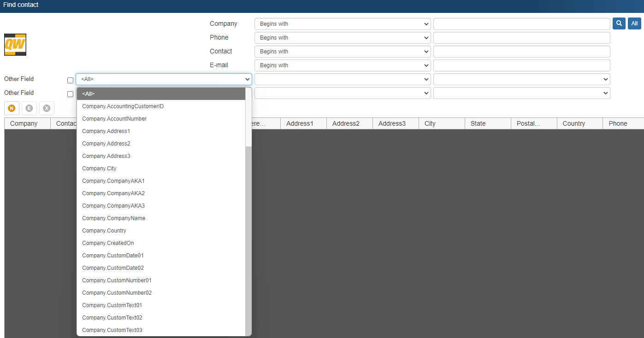Select Company.AccountNumber from the list
Image resolution: width=644 pixels, height=338 pixels.
click(114, 119)
